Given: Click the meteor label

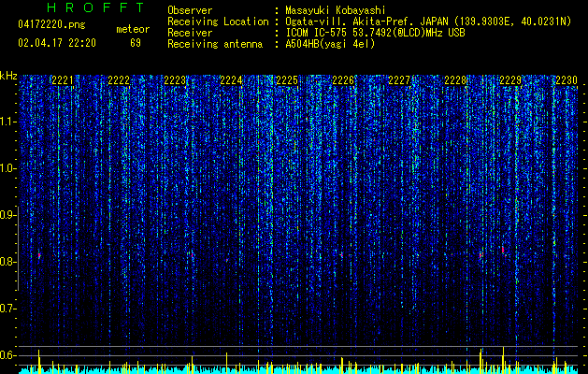Looking at the screenshot, I should (x=133, y=29).
